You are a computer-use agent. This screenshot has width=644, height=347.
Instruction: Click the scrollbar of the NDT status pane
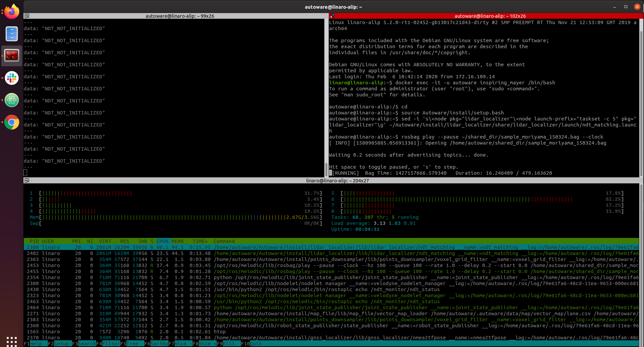[326, 169]
